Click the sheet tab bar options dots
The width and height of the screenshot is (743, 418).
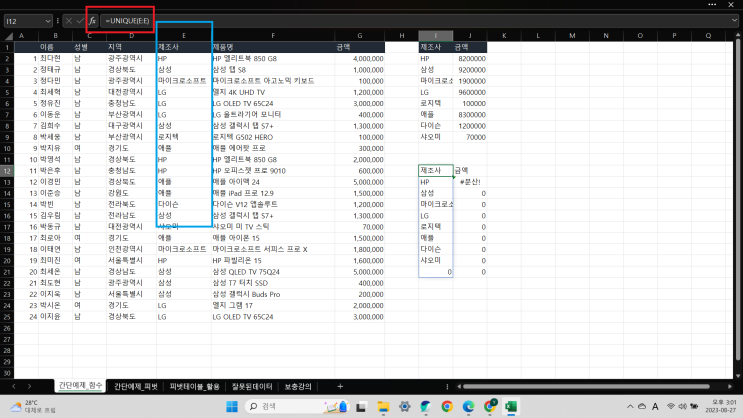pyautogui.click(x=447, y=387)
